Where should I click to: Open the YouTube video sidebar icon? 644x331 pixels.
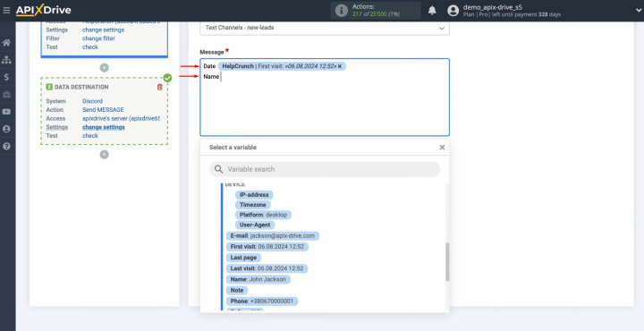(x=6, y=112)
